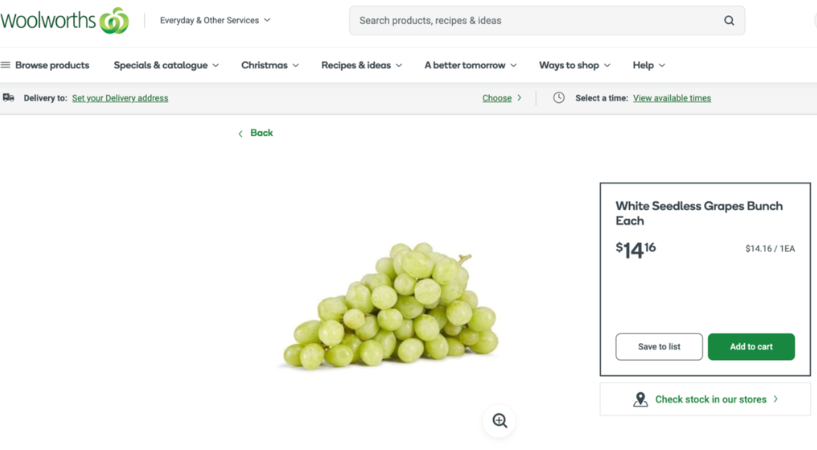Click the store location pin icon

[640, 399]
